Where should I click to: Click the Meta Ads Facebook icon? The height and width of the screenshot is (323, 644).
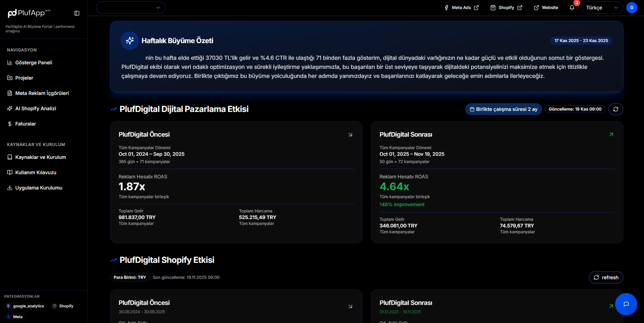click(446, 8)
